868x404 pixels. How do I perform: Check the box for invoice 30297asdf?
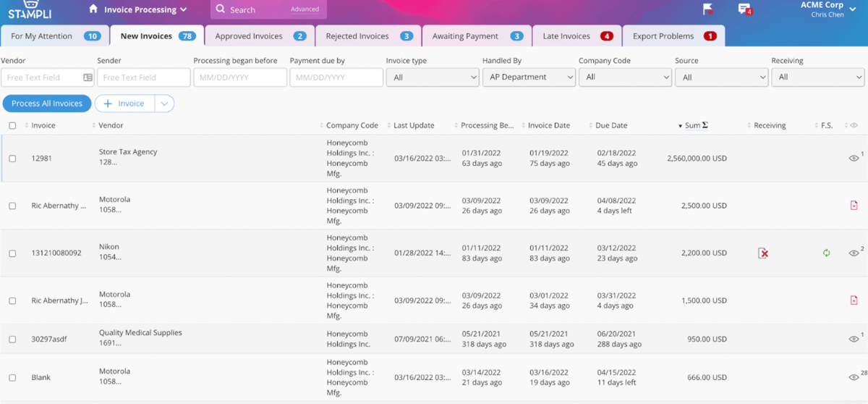(x=12, y=339)
